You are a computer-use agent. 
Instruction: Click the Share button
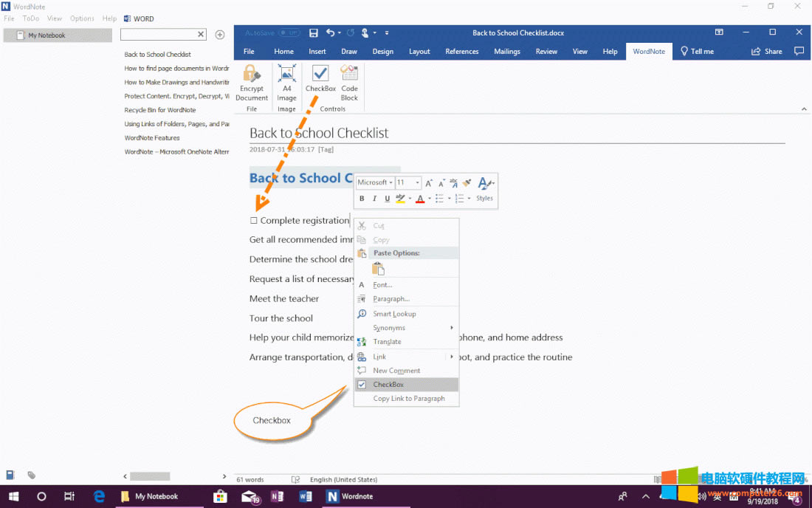point(766,52)
